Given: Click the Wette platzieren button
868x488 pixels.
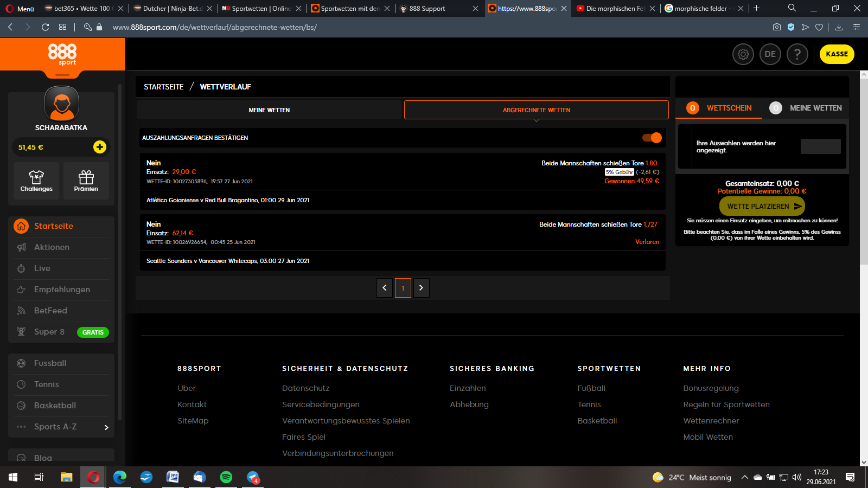Looking at the screenshot, I should [762, 206].
